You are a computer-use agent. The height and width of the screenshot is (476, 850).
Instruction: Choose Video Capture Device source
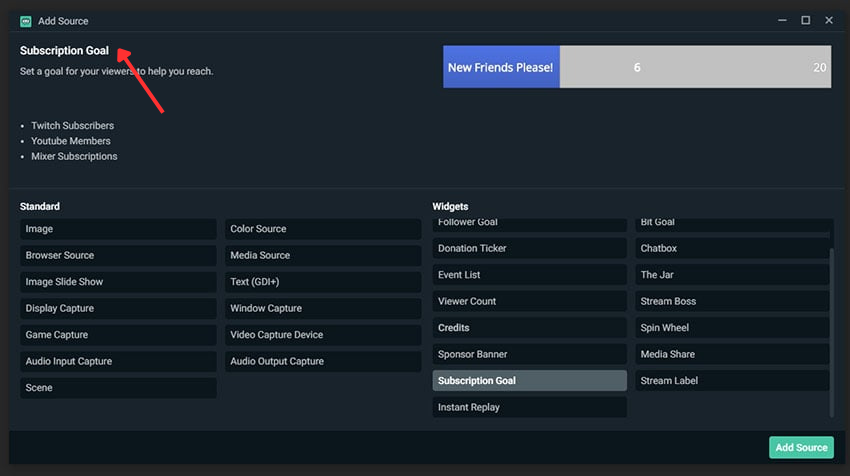(323, 335)
